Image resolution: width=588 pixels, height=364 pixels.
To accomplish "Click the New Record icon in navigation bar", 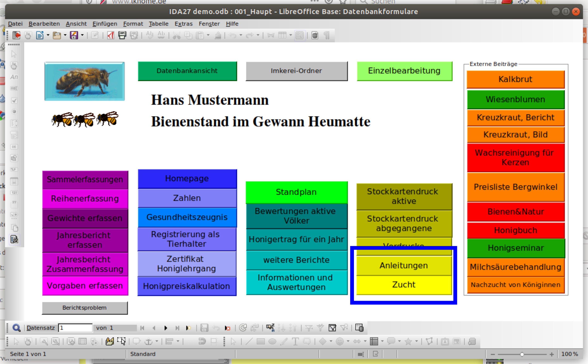I will tap(188, 328).
